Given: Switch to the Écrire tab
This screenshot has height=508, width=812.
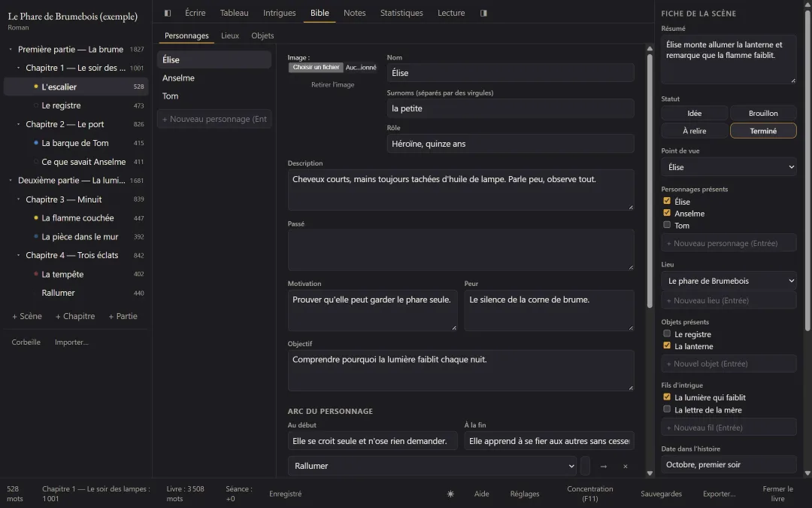Looking at the screenshot, I should (195, 13).
